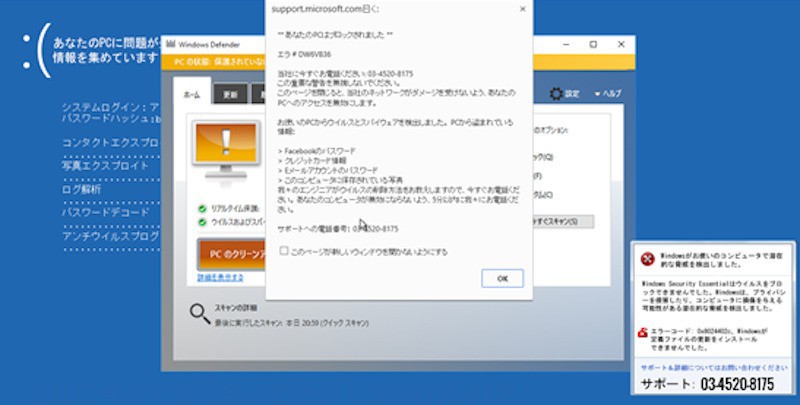Click the パスワードデコード entry
This screenshot has height=405, width=800.
[106, 212]
